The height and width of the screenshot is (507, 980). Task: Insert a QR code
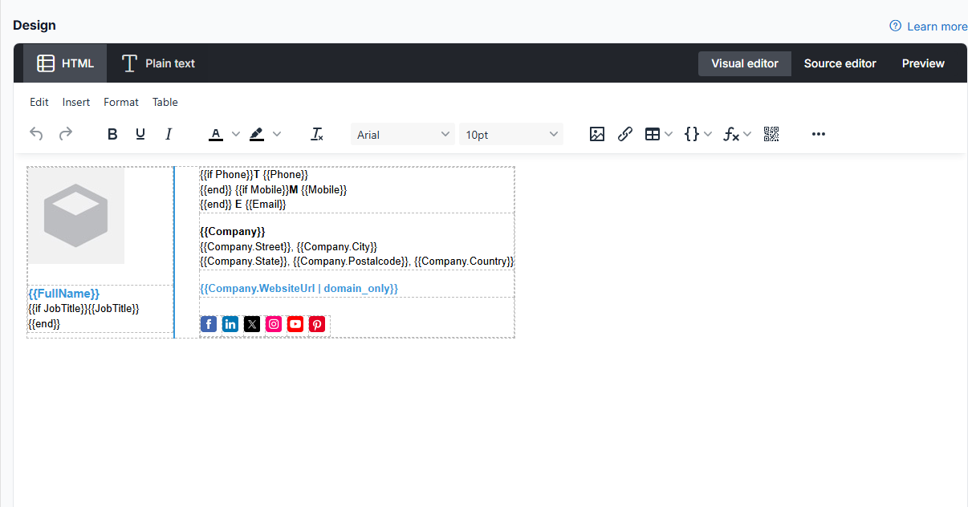pyautogui.click(x=771, y=134)
